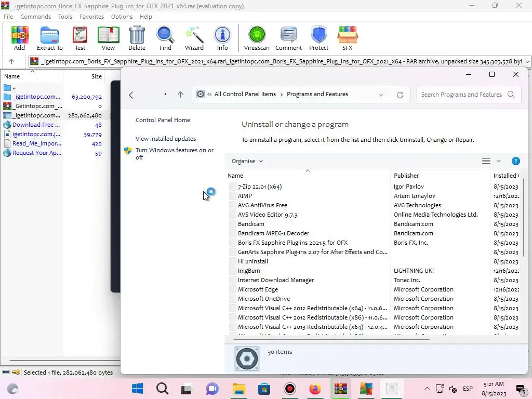Screen dimensions: 532x399
Task: Tick the checkbox beside Microsoft Edge
Action: point(232,289)
